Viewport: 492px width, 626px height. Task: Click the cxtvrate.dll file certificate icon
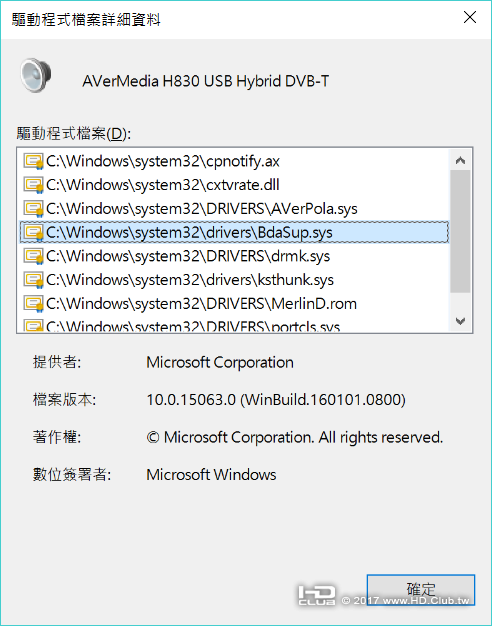(33, 185)
